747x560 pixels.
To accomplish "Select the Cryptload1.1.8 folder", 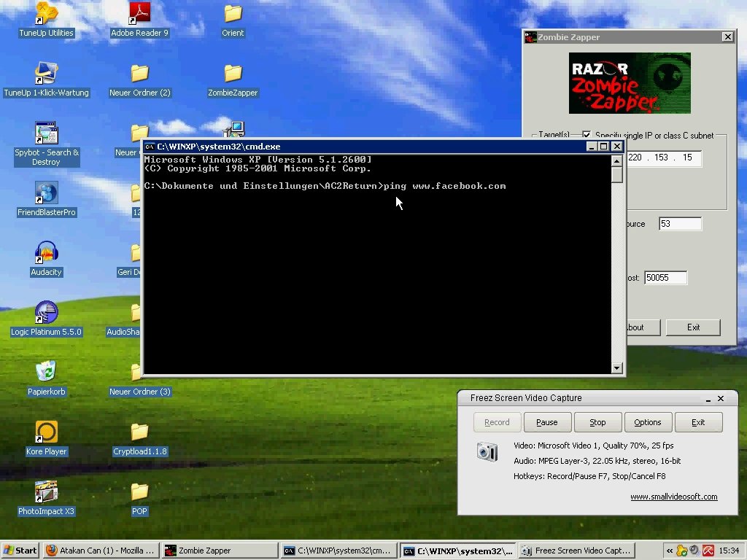I will pos(139,438).
